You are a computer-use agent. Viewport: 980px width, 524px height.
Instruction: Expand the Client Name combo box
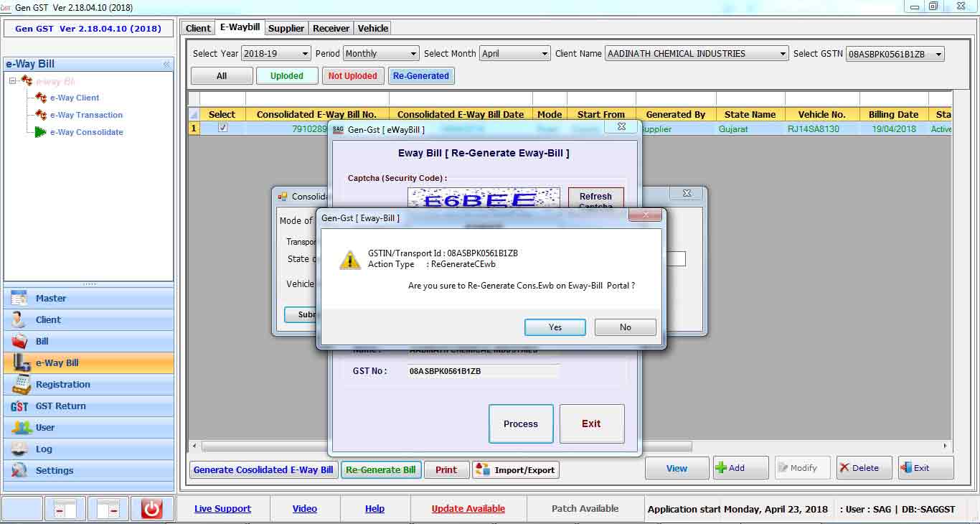(x=697, y=54)
